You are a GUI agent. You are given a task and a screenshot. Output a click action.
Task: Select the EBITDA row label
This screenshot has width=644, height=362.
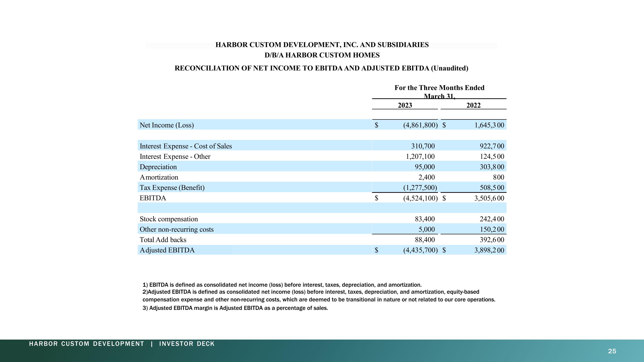(153, 198)
